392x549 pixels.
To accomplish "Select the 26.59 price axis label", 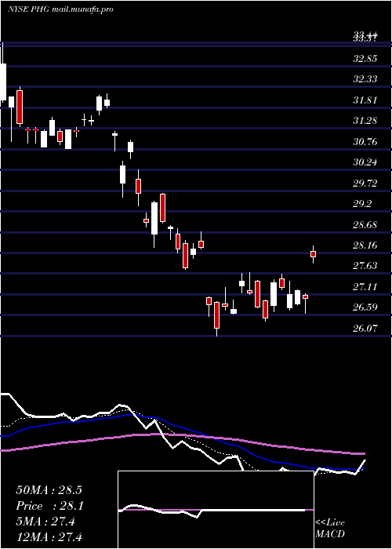I will coord(365,307).
